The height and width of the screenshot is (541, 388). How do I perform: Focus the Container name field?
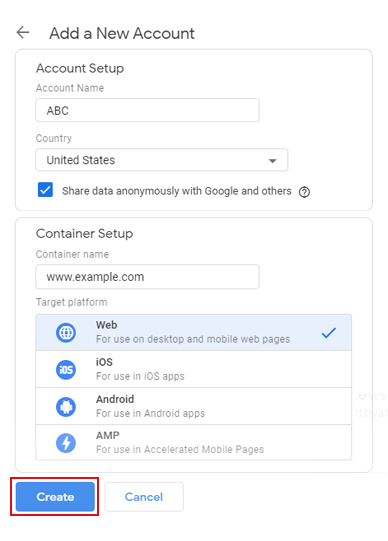[x=147, y=277]
